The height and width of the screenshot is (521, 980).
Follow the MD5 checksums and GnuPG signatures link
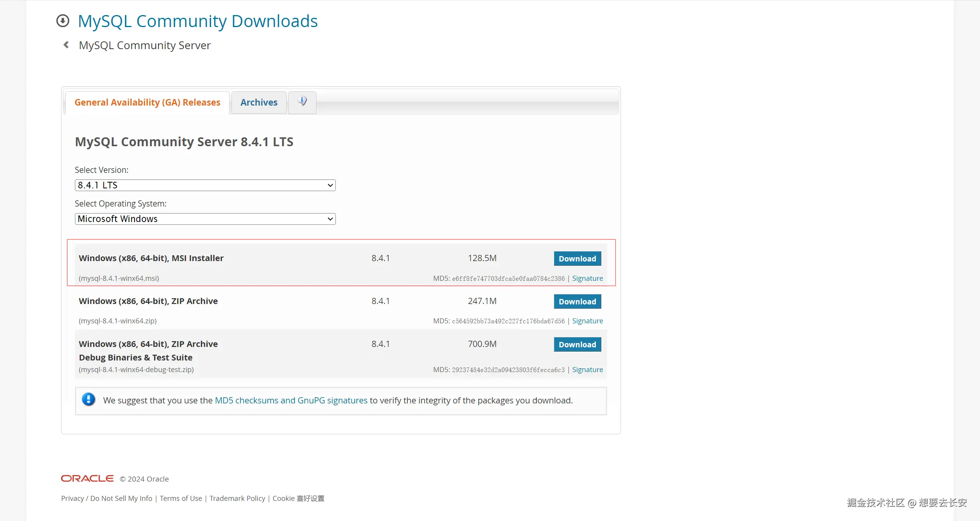click(291, 401)
